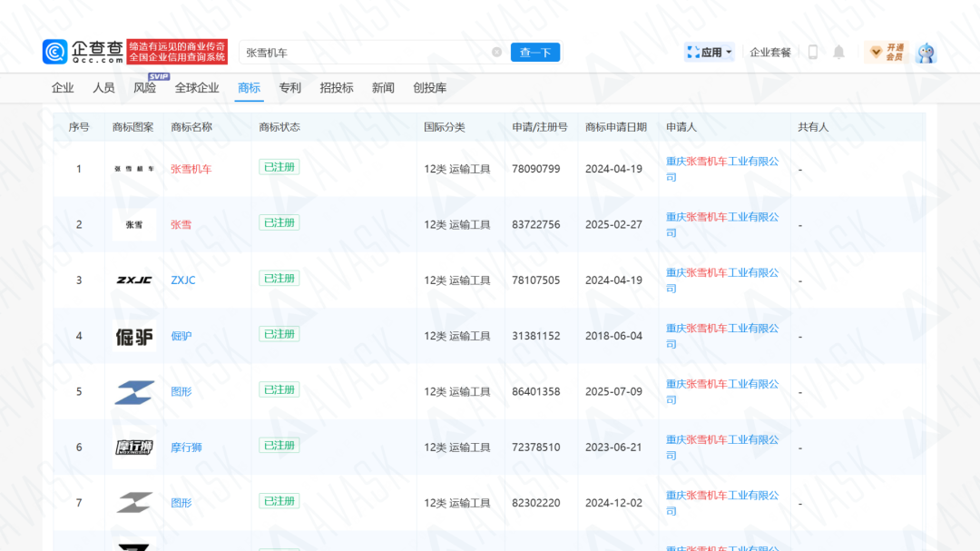This screenshot has width=980, height=551.
Task: Open applicant link in row 4 (31381152)
Action: [722, 336]
